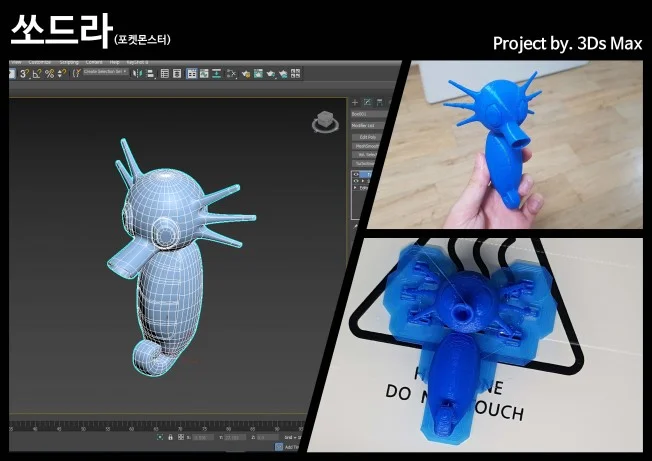Click the Mirror tool in toolbar
652x461 pixels.
tap(137, 73)
